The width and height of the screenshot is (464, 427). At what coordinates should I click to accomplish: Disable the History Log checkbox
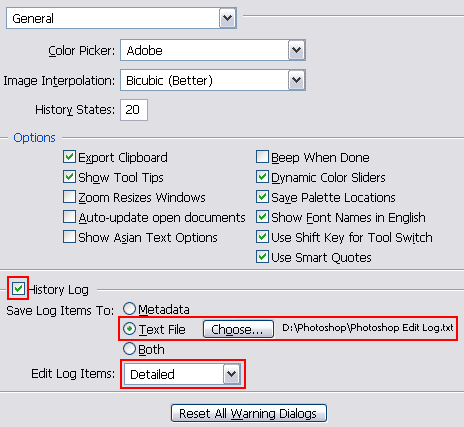coord(18,288)
